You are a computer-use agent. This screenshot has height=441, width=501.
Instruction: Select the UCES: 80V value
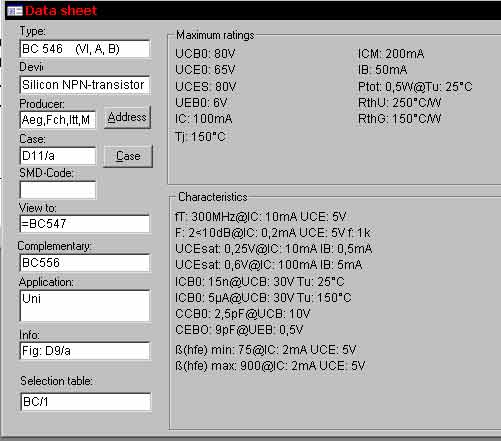pos(206,87)
